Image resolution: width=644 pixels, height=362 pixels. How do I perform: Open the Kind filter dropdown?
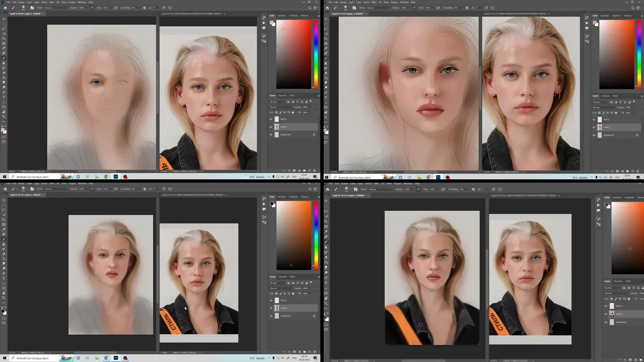277,102
